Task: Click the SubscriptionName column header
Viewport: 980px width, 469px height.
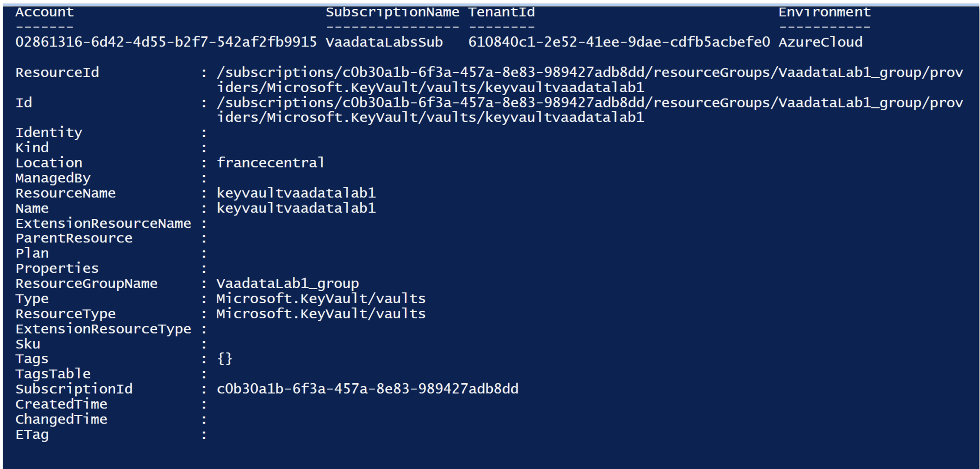Action: (x=392, y=12)
